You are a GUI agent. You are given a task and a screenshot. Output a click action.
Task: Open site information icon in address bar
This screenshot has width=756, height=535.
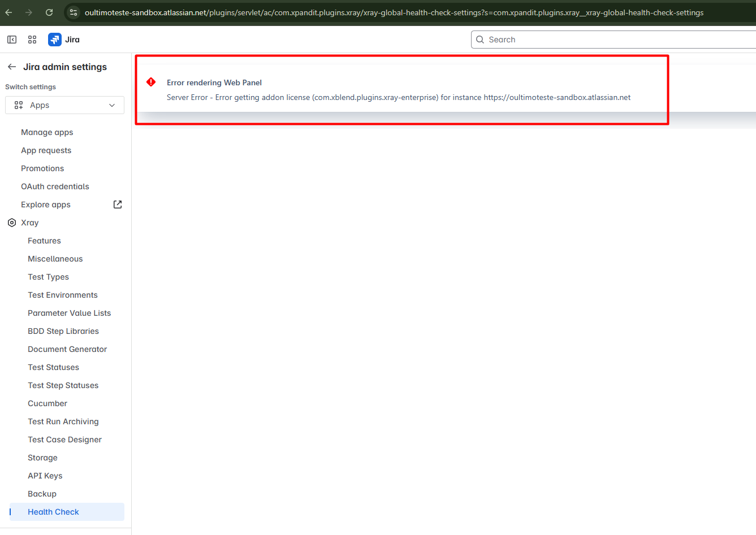pyautogui.click(x=74, y=12)
